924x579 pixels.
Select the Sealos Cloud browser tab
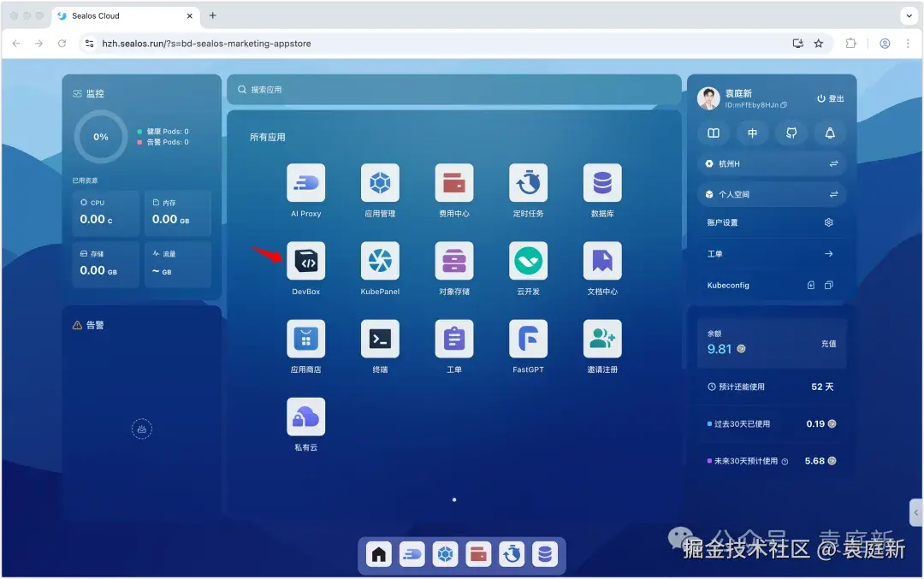click(x=126, y=16)
